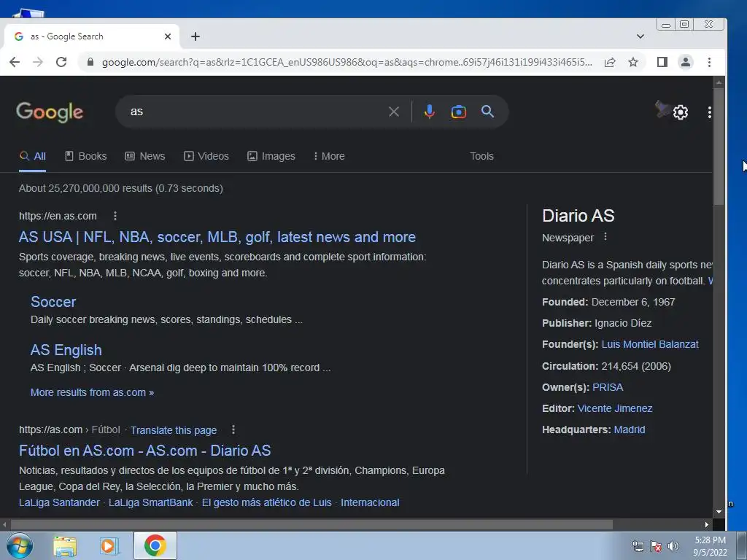This screenshot has height=560, width=747.
Task: Click the Chrome taskbar icon
Action: (155, 545)
